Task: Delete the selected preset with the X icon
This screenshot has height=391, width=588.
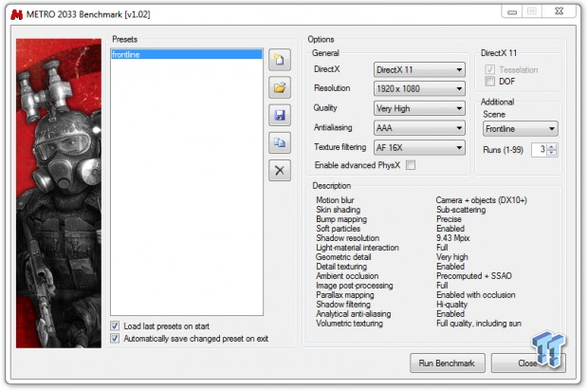Action: 280,171
